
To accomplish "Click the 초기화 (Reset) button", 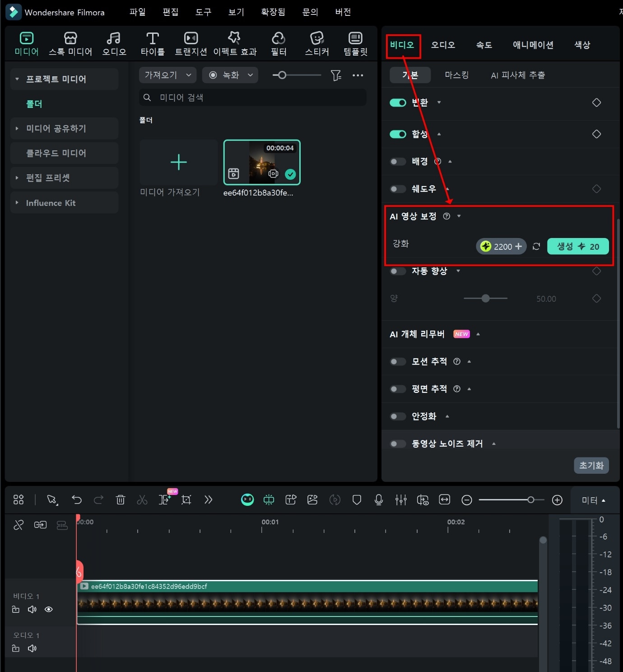I will 591,465.
